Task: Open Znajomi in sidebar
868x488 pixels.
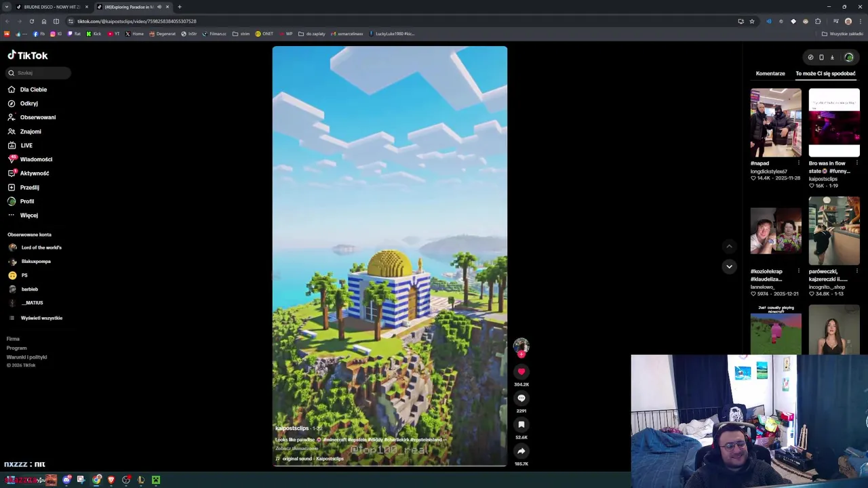Action: [24, 131]
